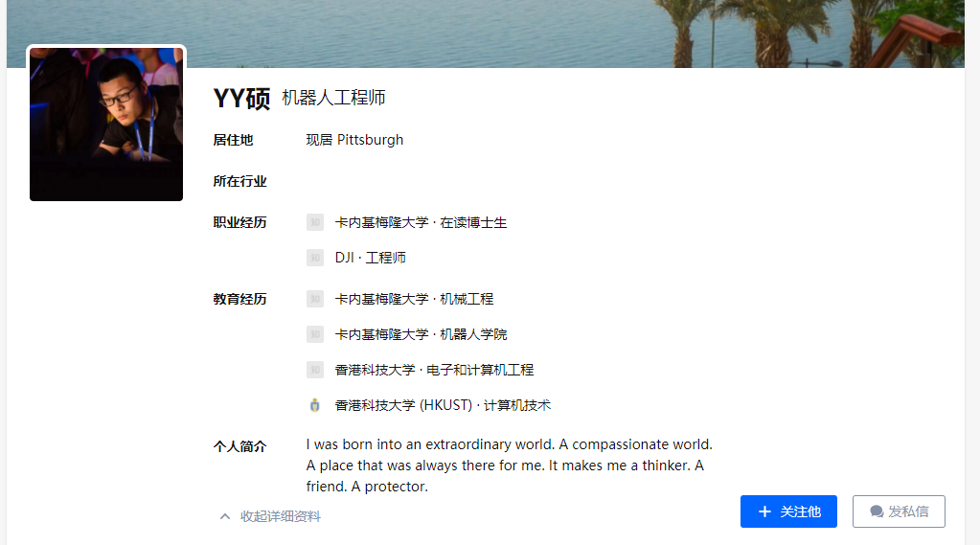Click the logo icon beside 香港科技大学 · 电子和计算机工程
Image resolution: width=980 pixels, height=545 pixels.
click(x=315, y=370)
